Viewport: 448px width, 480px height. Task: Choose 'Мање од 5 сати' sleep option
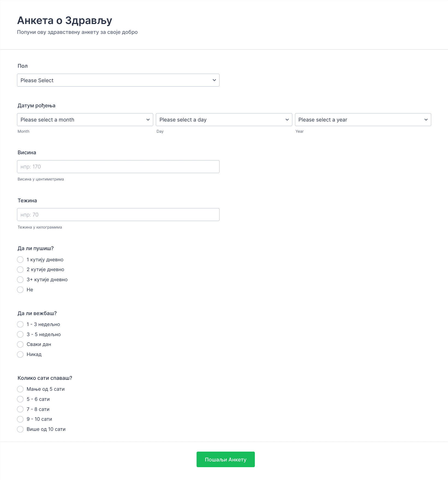coord(20,389)
